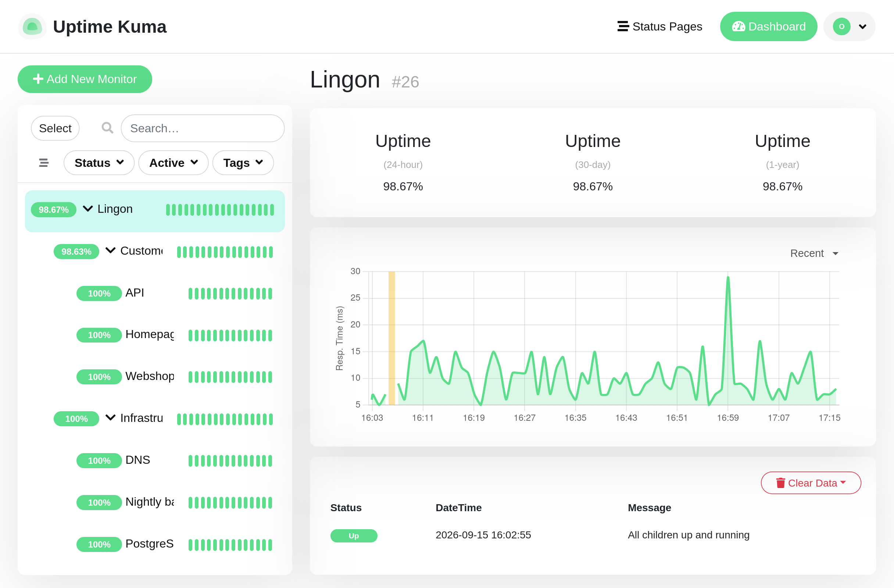The image size is (894, 588).
Task: Click the Lingon heartbeat bar
Action: [220, 210]
